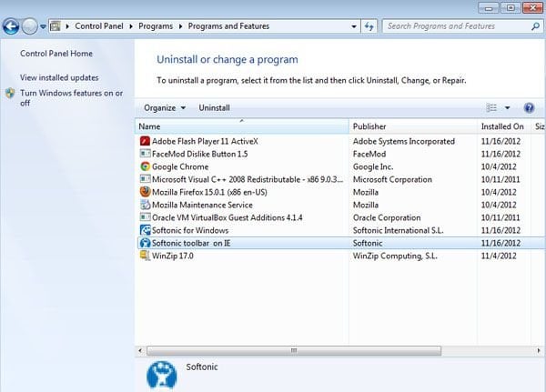Go back with the Back arrow button
This screenshot has width=546, height=392.
point(11,26)
